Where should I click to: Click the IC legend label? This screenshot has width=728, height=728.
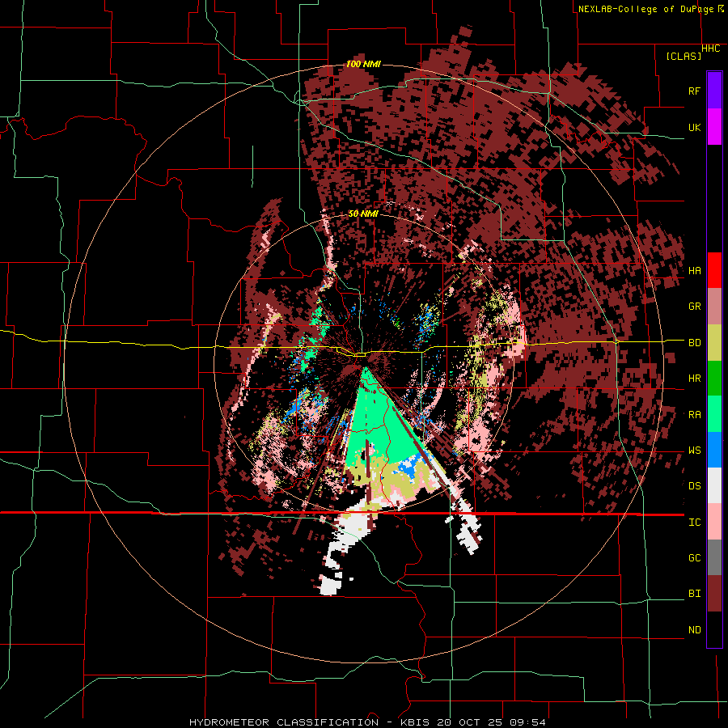(695, 523)
